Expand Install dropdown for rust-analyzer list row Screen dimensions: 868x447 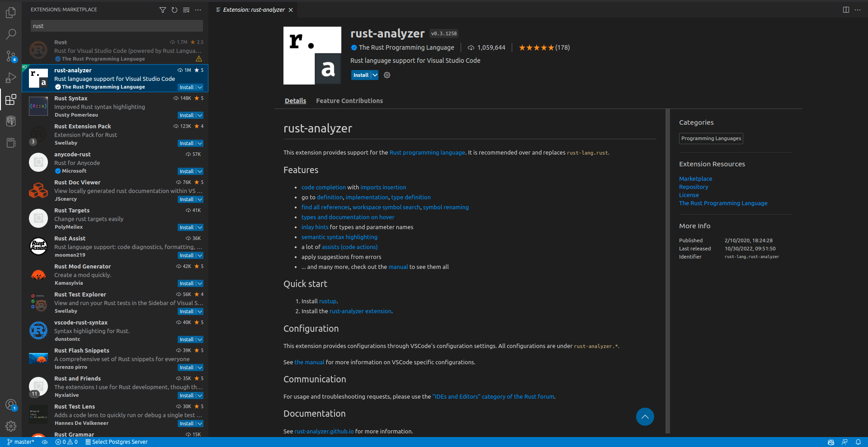click(200, 87)
